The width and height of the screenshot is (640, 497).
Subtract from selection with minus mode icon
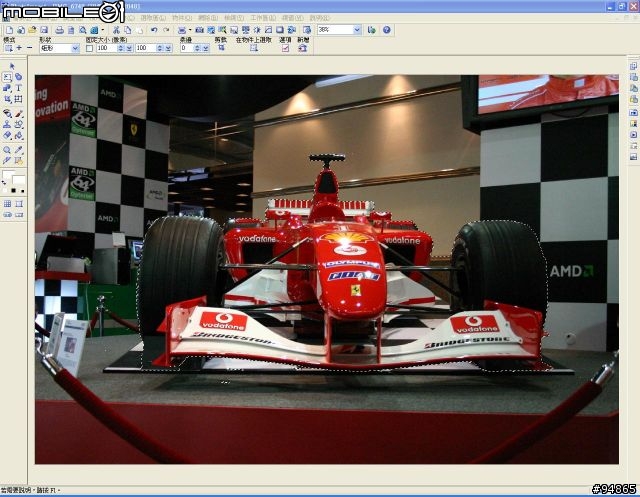pyautogui.click(x=29, y=48)
